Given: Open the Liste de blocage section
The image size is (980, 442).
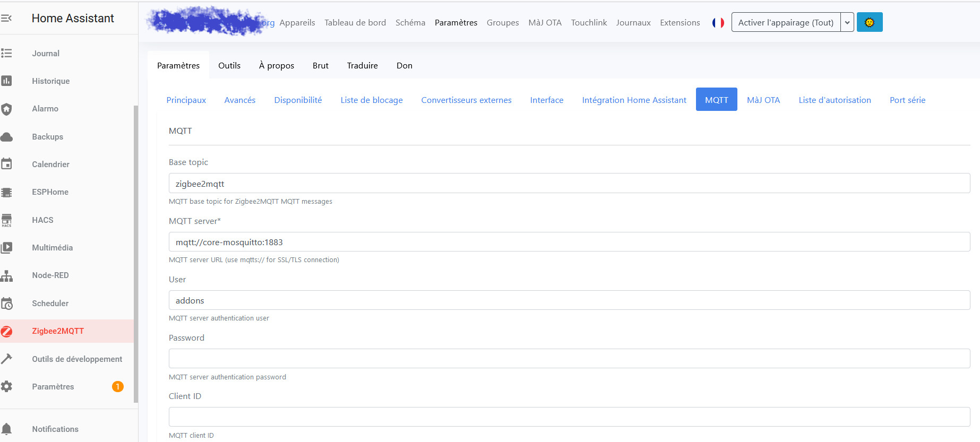Looking at the screenshot, I should click(372, 100).
